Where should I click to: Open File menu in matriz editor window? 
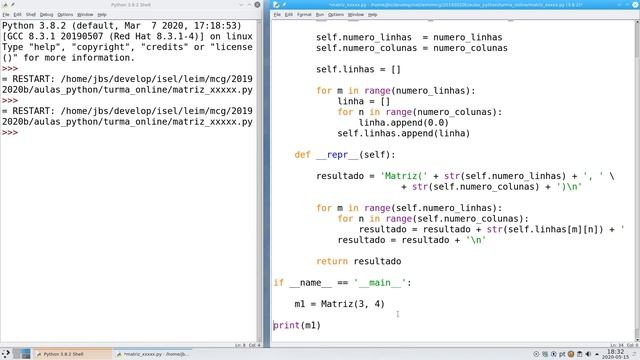tap(277, 15)
